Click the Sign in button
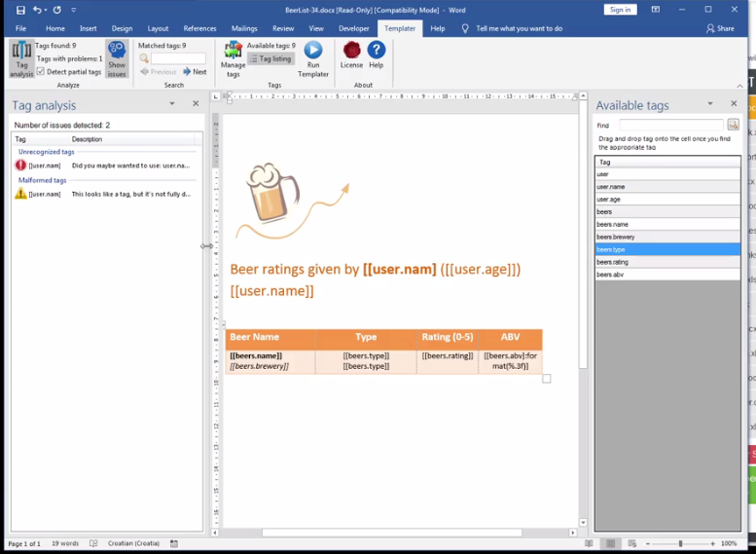Image resolution: width=756 pixels, height=554 pixels. point(620,10)
